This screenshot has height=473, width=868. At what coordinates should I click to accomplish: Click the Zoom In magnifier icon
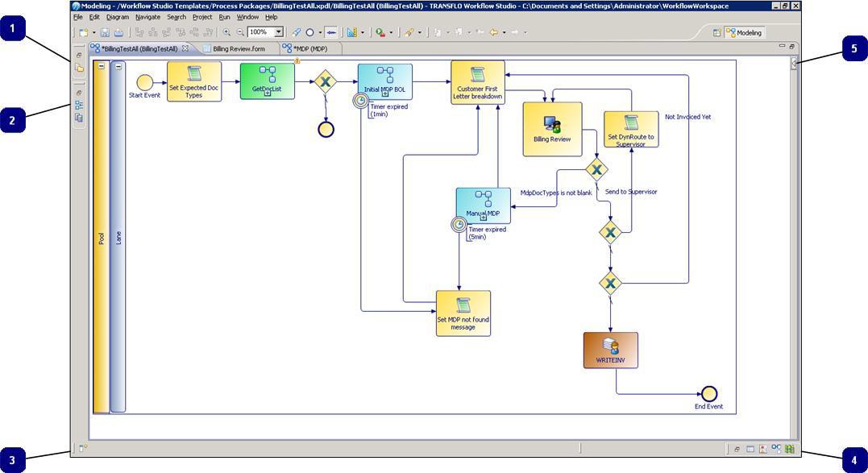click(227, 33)
